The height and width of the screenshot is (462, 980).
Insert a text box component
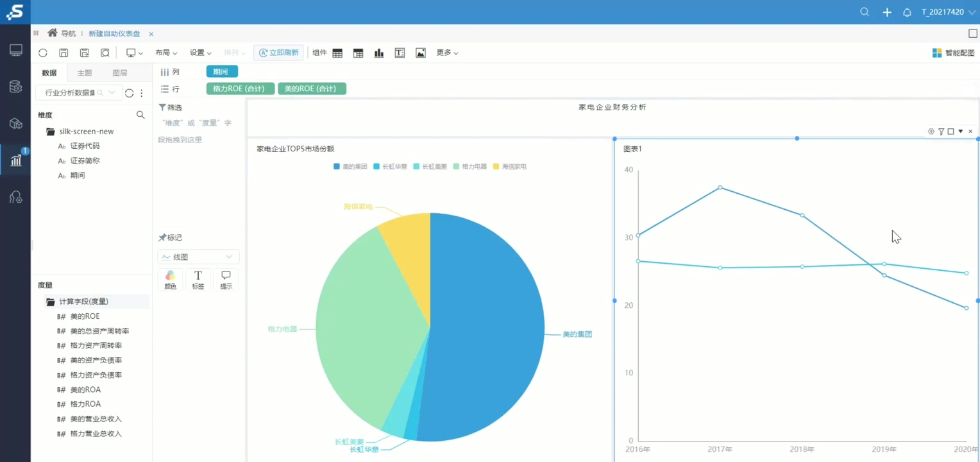[400, 53]
